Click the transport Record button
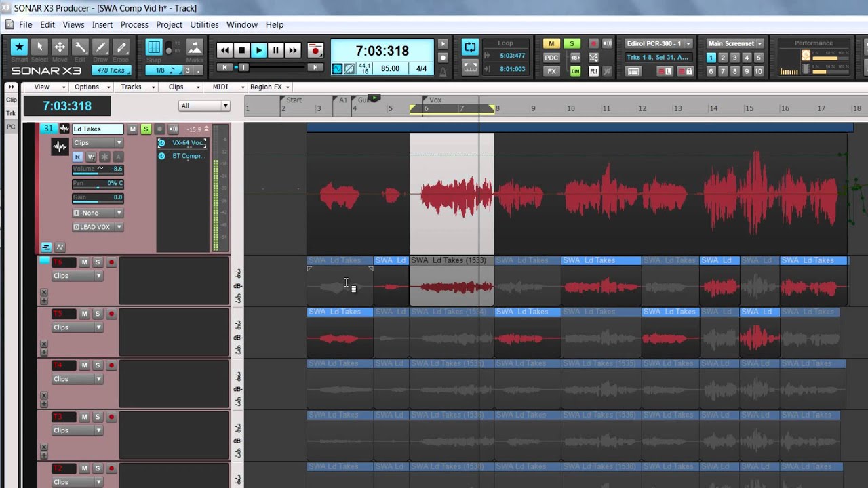This screenshot has height=488, width=868. (315, 50)
